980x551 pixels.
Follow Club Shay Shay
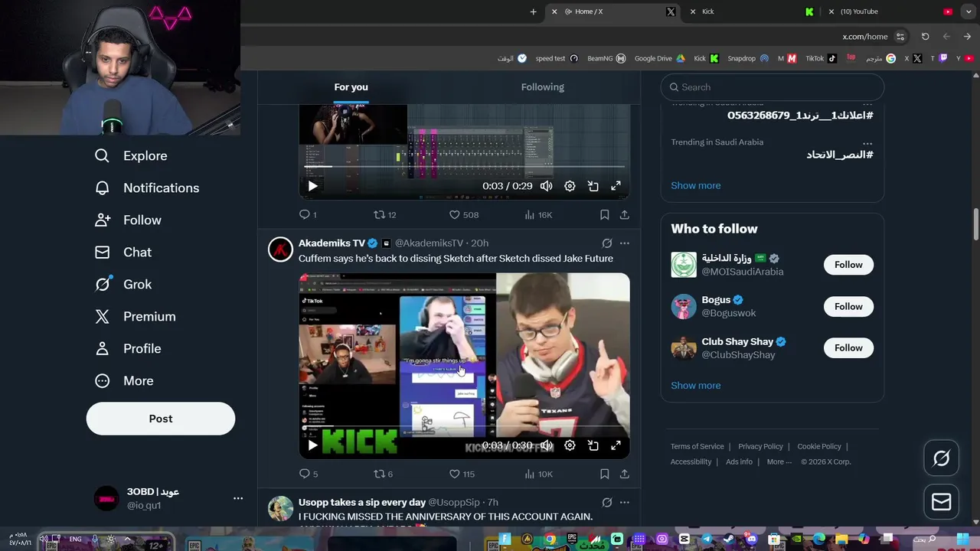(x=848, y=347)
